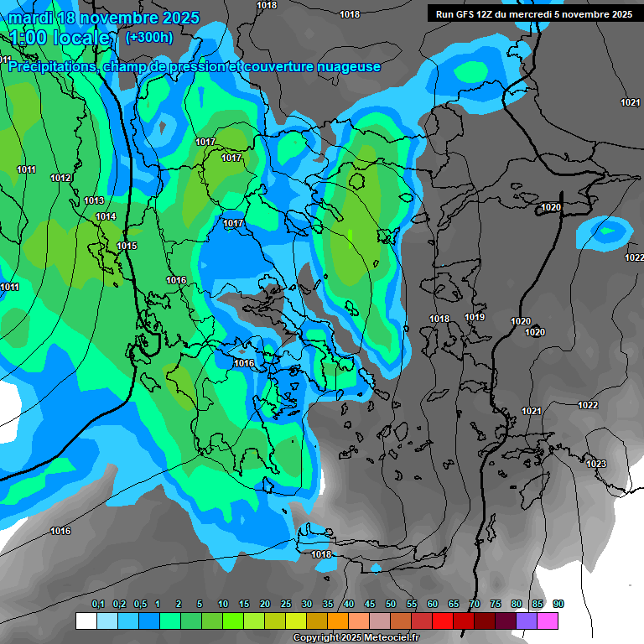Click the 1:00 locale time label

[61, 39]
